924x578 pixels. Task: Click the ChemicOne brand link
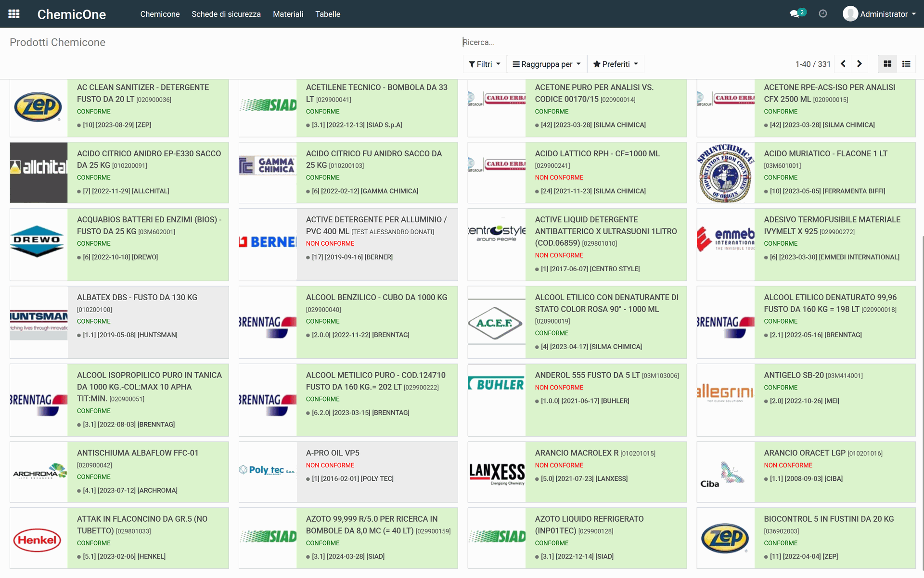coord(72,14)
